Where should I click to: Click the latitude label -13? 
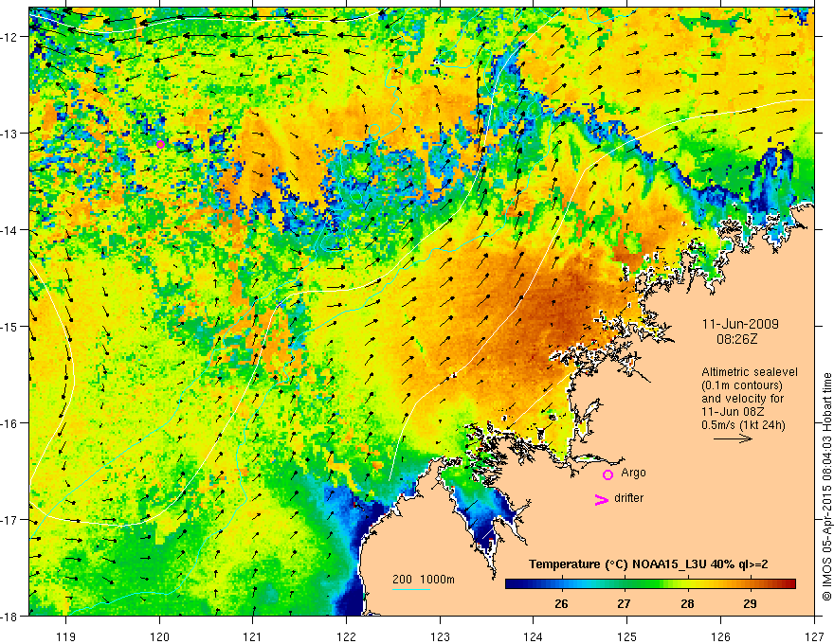tap(10, 134)
